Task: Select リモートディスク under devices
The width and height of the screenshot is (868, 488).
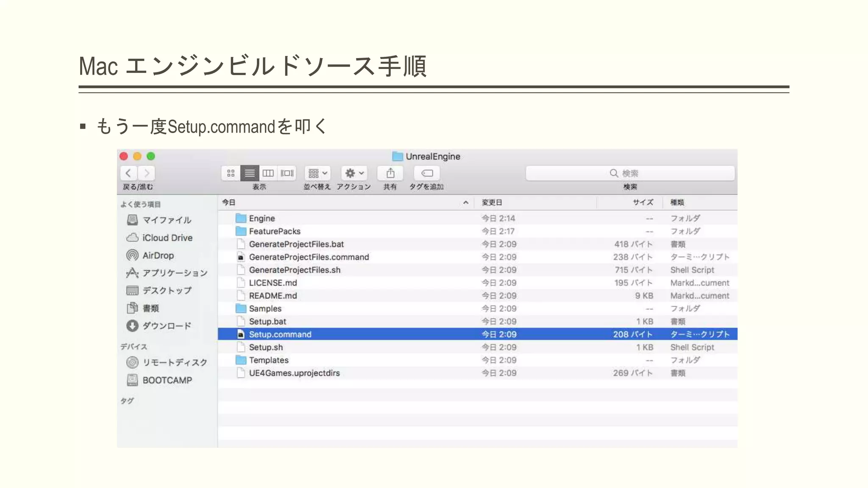Action: coord(167,362)
